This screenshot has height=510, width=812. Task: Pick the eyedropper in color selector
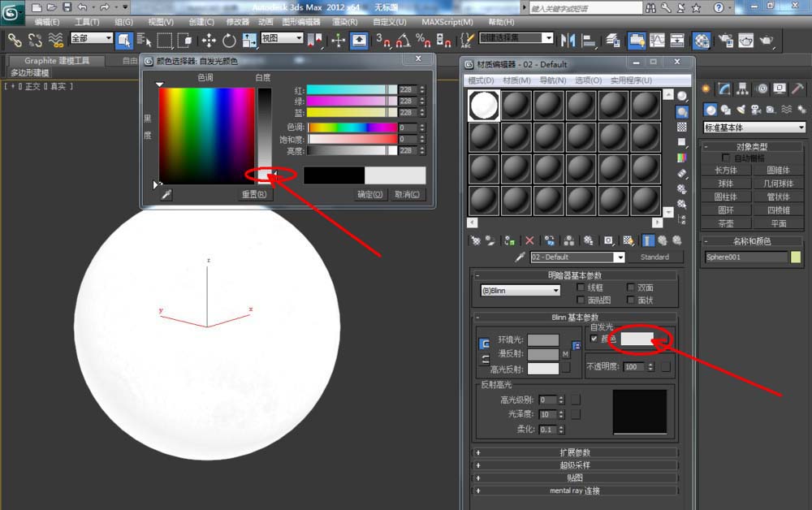[166, 195]
